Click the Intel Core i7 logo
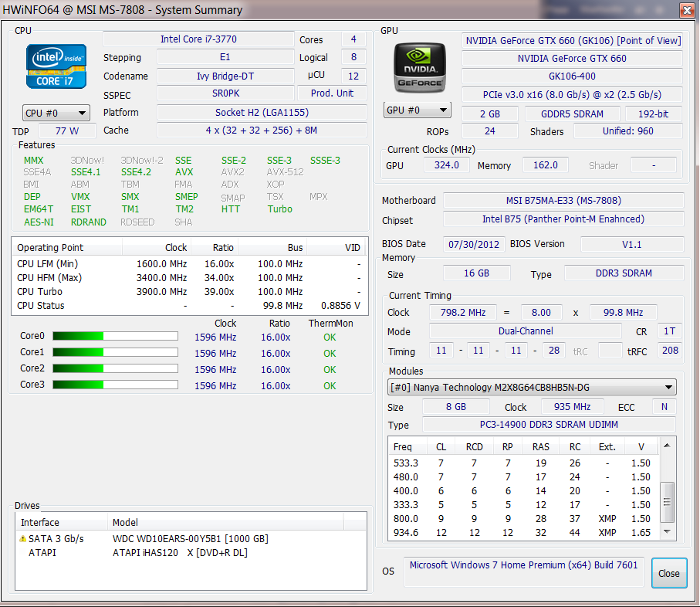 (x=56, y=66)
